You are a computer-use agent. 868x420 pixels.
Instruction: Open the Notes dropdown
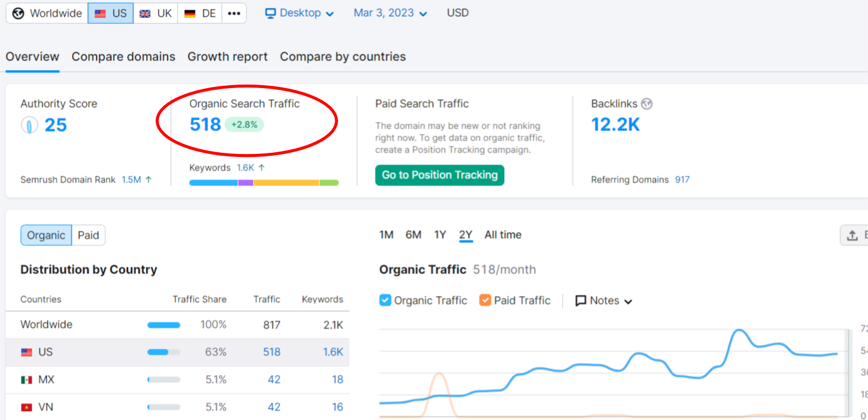[603, 301]
